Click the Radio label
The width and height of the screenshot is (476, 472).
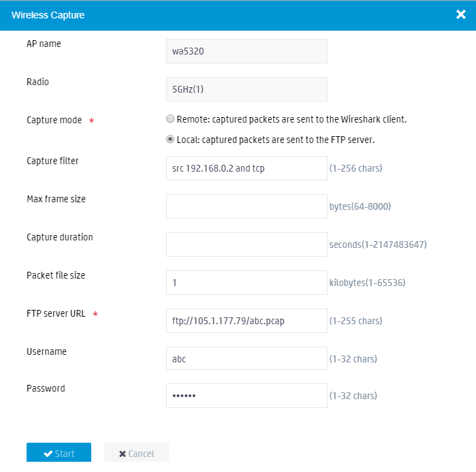point(37,82)
